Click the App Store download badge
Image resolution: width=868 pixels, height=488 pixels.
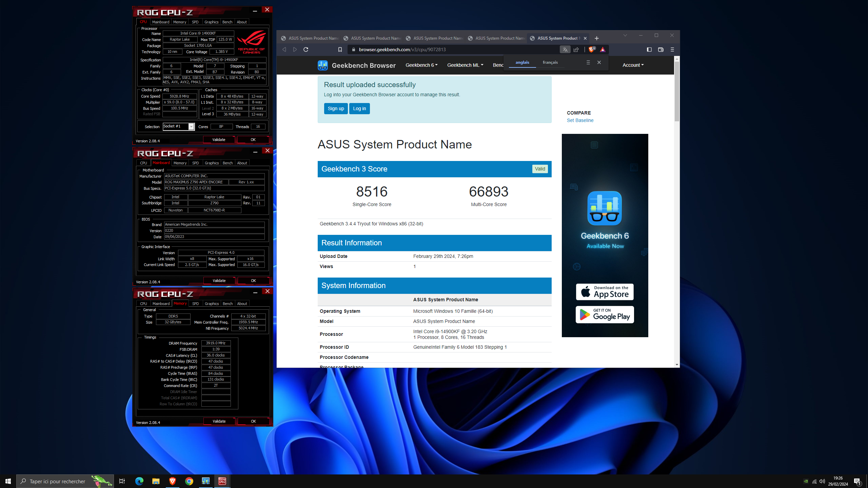pos(605,292)
